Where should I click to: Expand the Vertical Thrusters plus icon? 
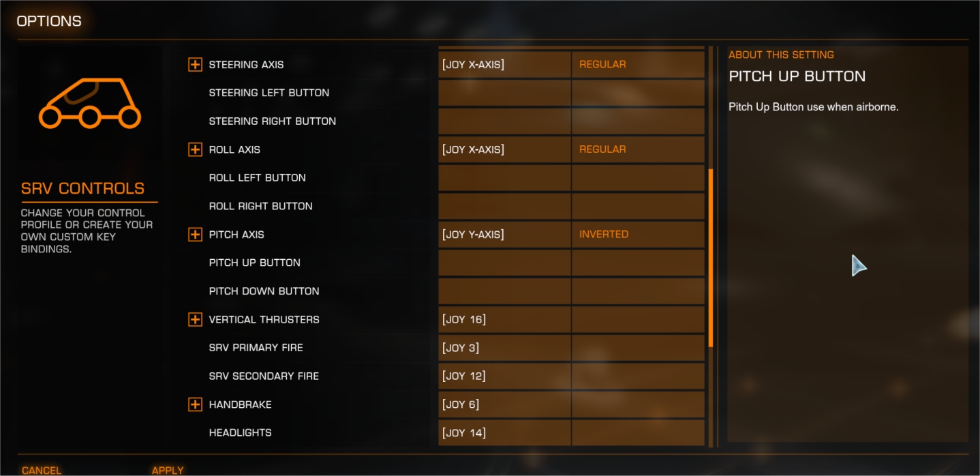(x=195, y=319)
